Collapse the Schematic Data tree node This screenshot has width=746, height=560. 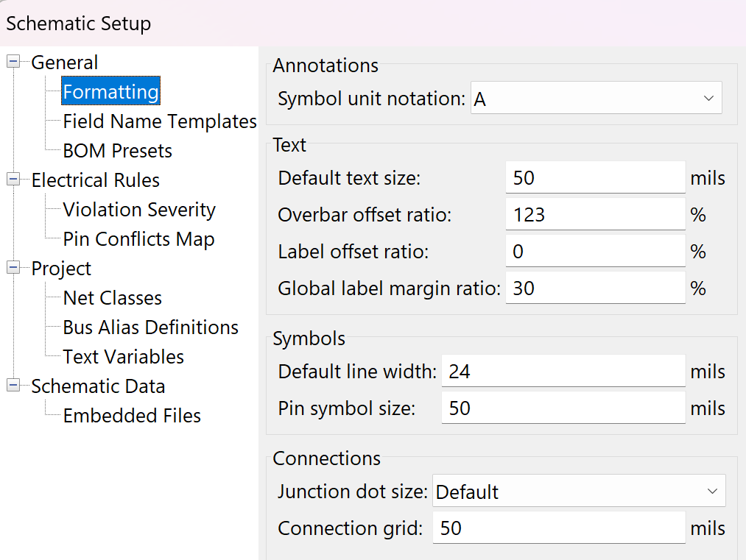13,386
